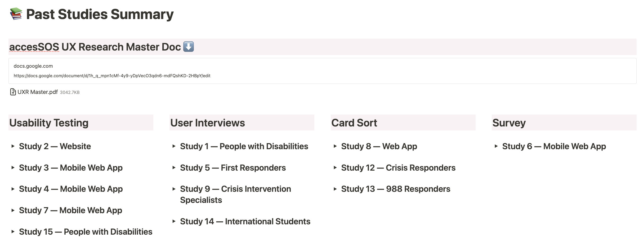Click the Past Studies Summary page title

[100, 14]
